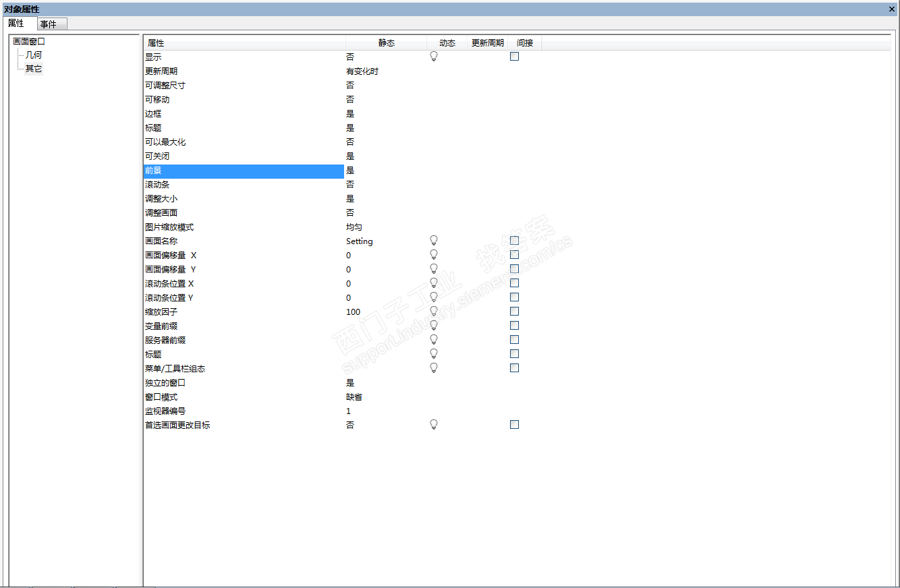The height and width of the screenshot is (588, 900).
Task: Select the 监视器编号 property
Action: tap(165, 411)
